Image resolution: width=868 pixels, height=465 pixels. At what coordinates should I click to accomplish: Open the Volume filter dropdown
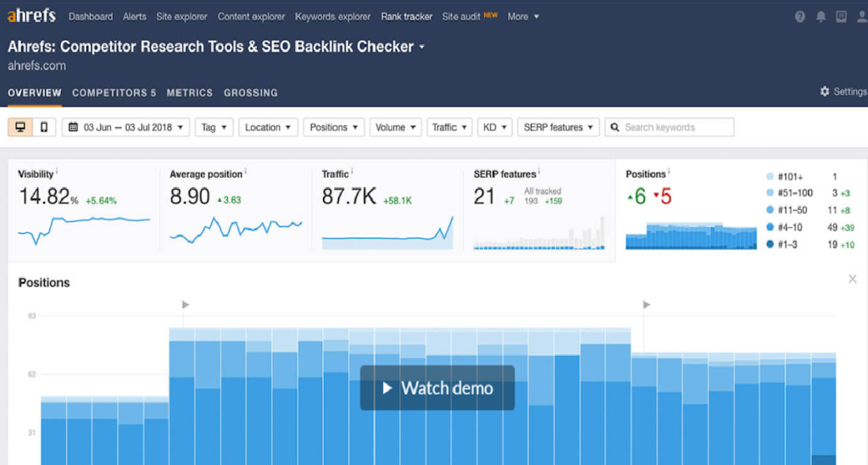click(395, 127)
